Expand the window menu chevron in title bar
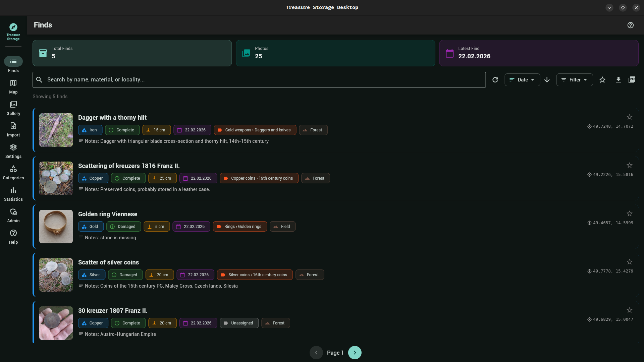Image resolution: width=644 pixels, height=362 pixels. pyautogui.click(x=609, y=7)
